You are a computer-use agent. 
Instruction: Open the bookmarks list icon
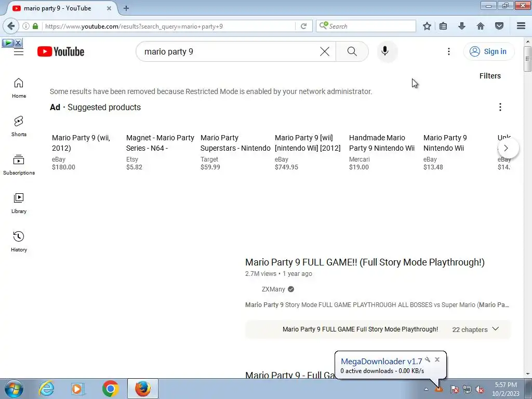(443, 26)
